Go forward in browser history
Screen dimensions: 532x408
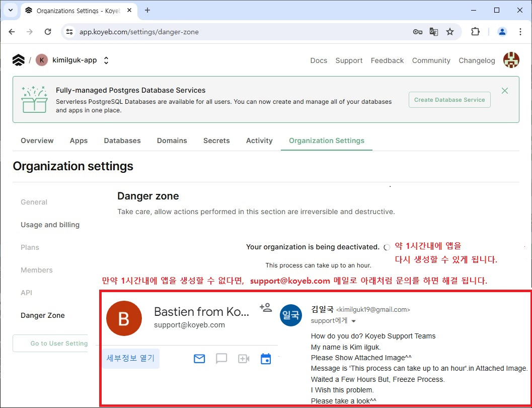(x=30, y=32)
